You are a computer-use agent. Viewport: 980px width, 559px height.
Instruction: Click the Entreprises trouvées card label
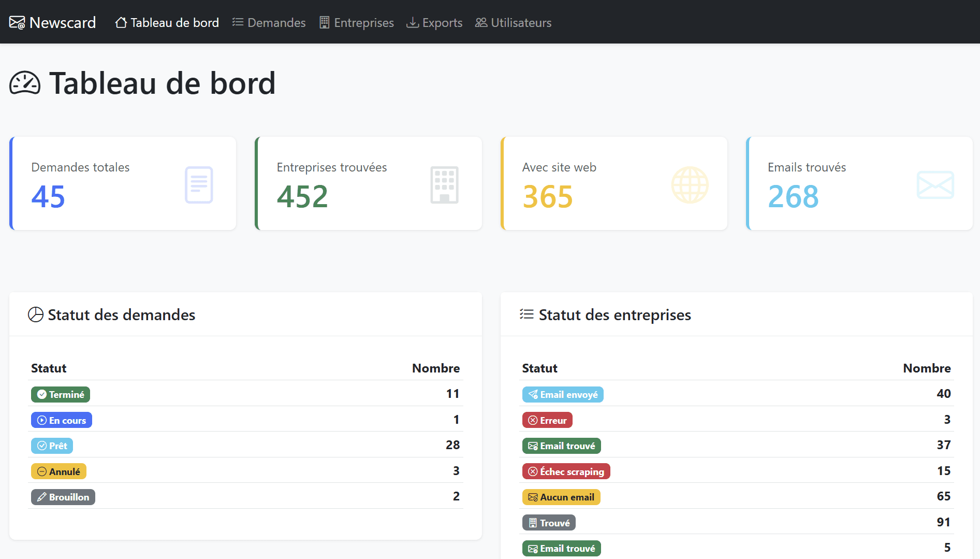pos(332,167)
